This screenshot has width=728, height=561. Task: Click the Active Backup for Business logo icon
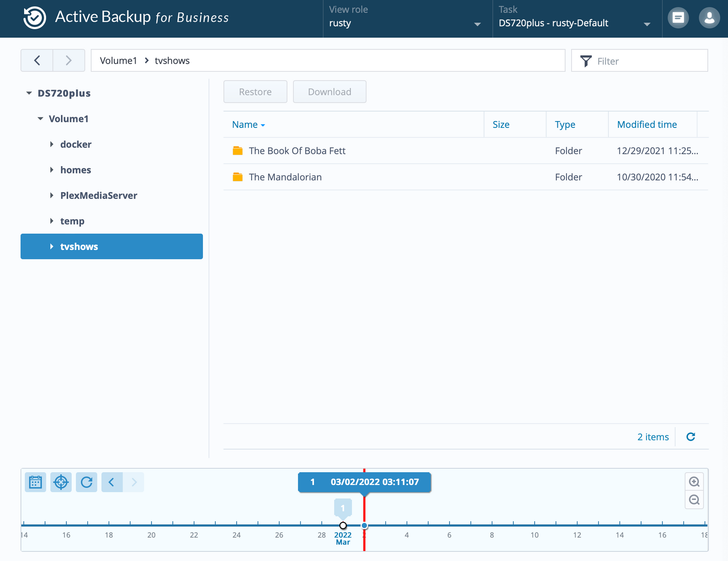click(35, 18)
